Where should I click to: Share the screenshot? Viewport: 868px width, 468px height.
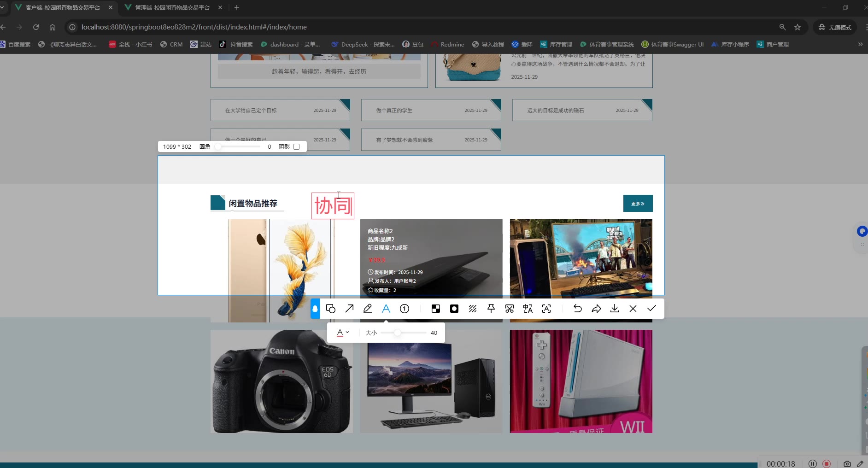click(x=596, y=309)
